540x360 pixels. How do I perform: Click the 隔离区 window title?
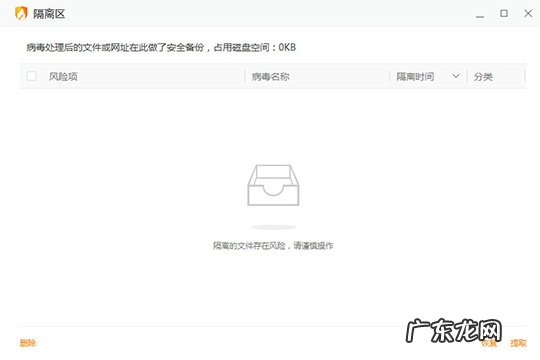tap(49, 14)
